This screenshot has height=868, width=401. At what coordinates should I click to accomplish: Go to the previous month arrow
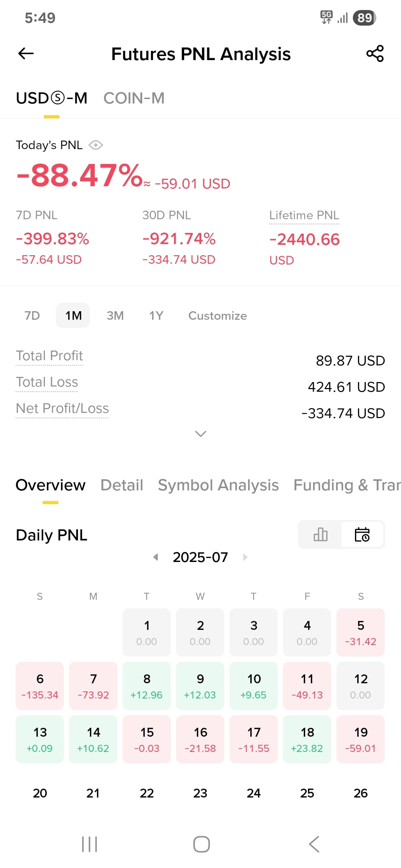tap(156, 557)
